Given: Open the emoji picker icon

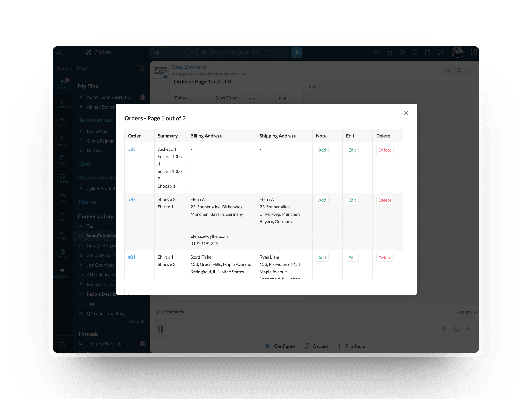Looking at the screenshot, I should pyautogui.click(x=456, y=329).
